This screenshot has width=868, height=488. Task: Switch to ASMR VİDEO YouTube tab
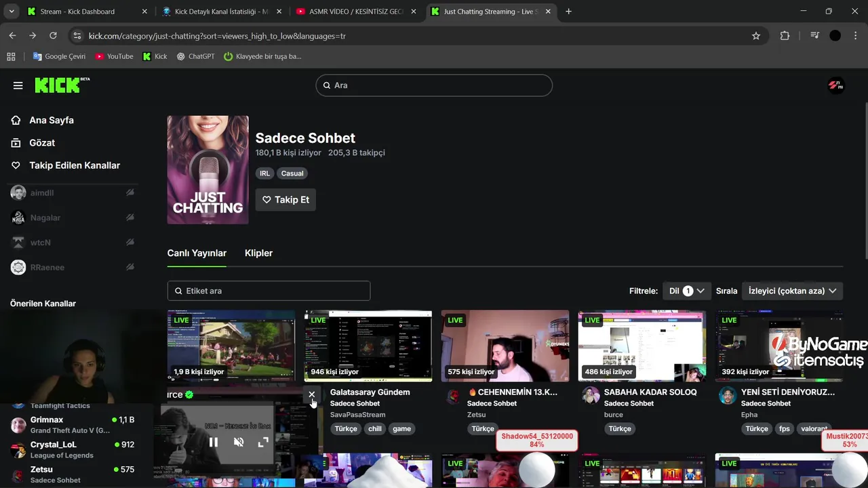(x=355, y=12)
